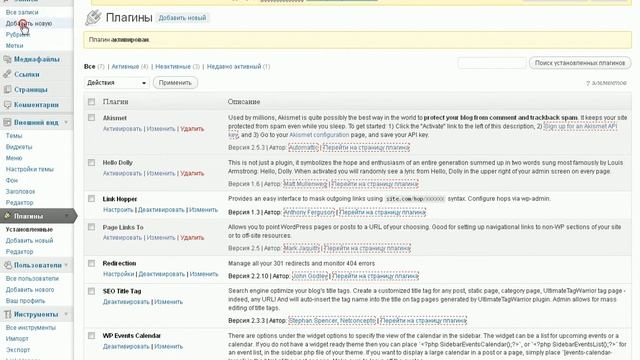Click the Пользователи users icon
The width and height of the screenshot is (640, 360).
7,265
